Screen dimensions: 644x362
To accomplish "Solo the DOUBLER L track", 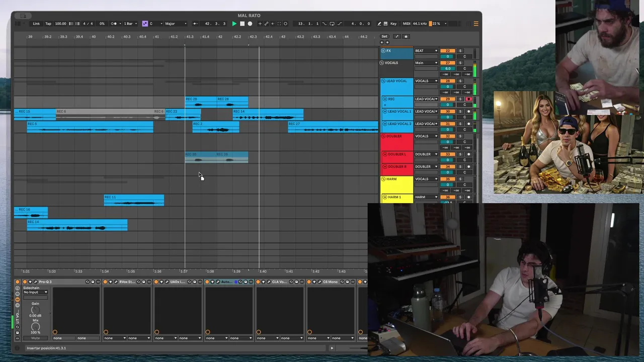I will click(460, 154).
